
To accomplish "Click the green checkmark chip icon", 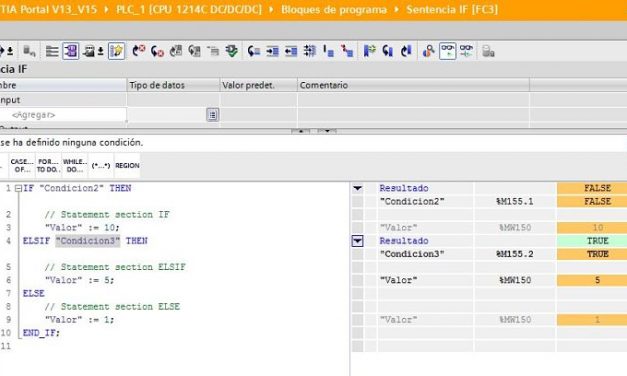I will coord(232,51).
